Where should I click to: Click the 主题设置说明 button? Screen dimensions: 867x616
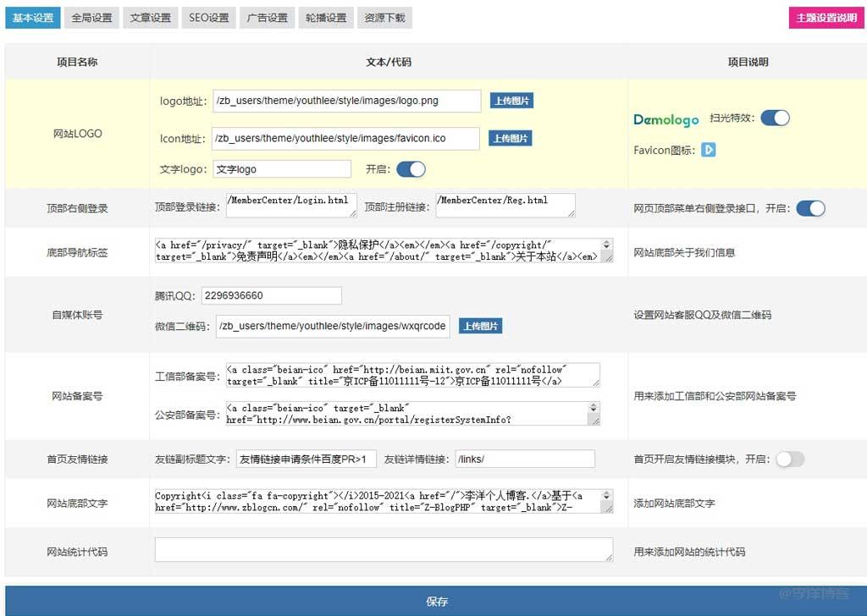coord(824,18)
